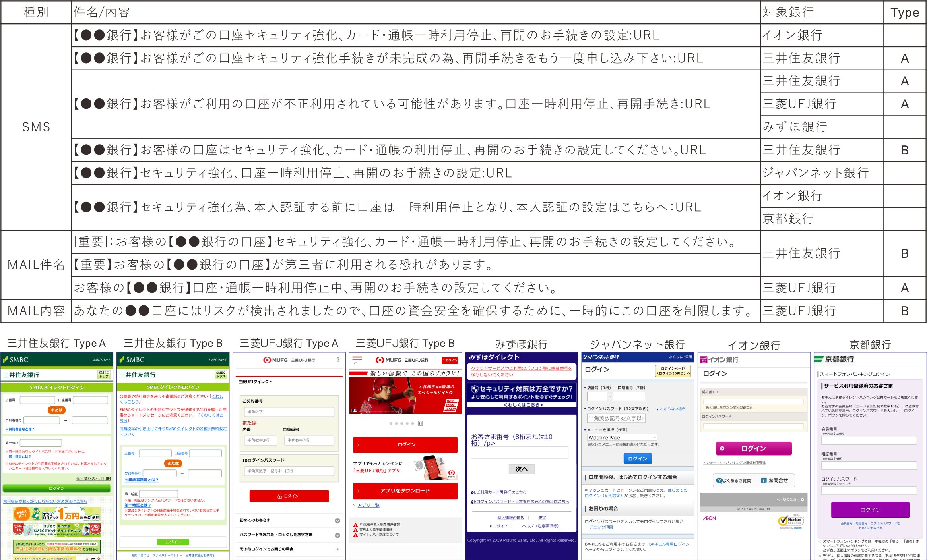This screenshot has width=927, height=560.
Task: Click the small ログイン button on 三井住友銀行 Type B
Action: pos(173,542)
